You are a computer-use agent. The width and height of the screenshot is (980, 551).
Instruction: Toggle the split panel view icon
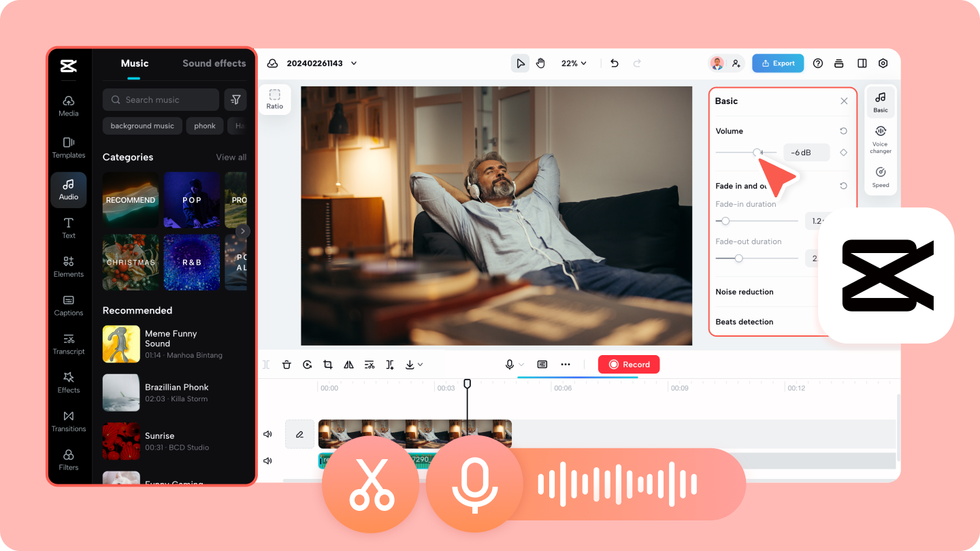(862, 63)
